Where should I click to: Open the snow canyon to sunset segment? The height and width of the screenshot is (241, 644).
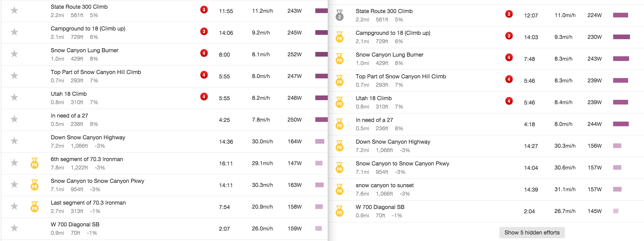pos(384,185)
